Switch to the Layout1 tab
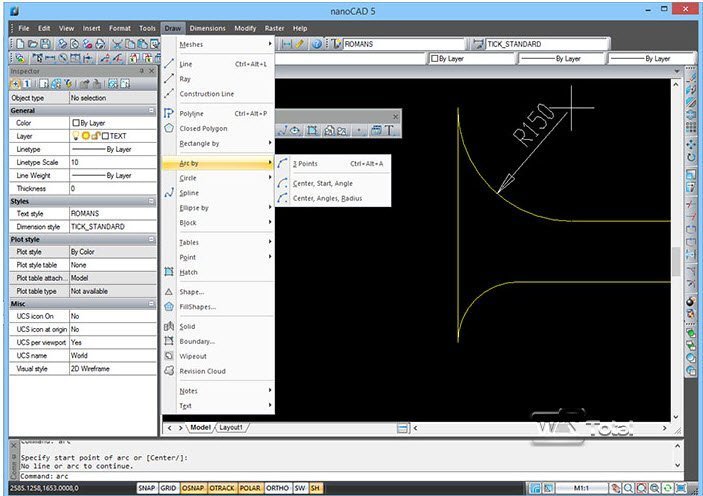The width and height of the screenshot is (703, 496). [x=231, y=427]
